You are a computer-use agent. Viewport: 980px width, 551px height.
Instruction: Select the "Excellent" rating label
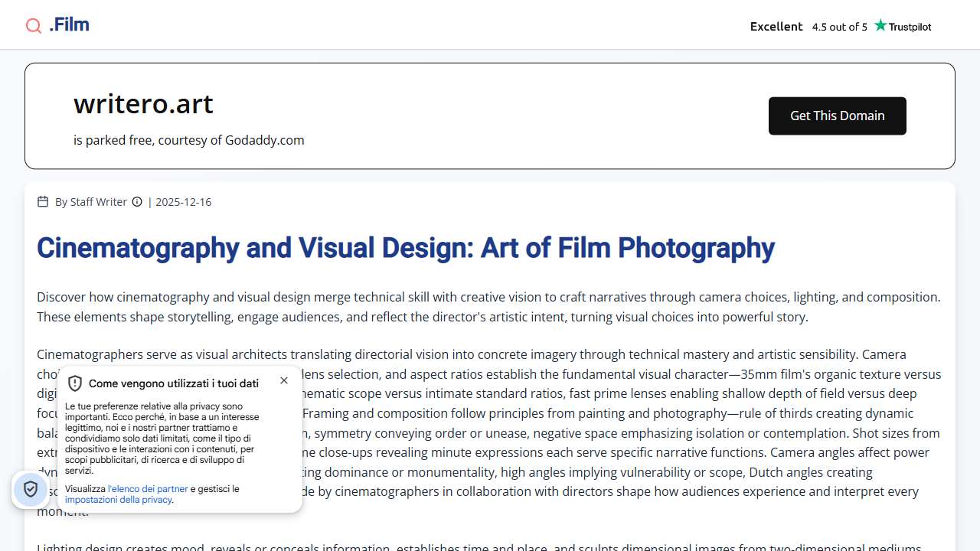(776, 27)
